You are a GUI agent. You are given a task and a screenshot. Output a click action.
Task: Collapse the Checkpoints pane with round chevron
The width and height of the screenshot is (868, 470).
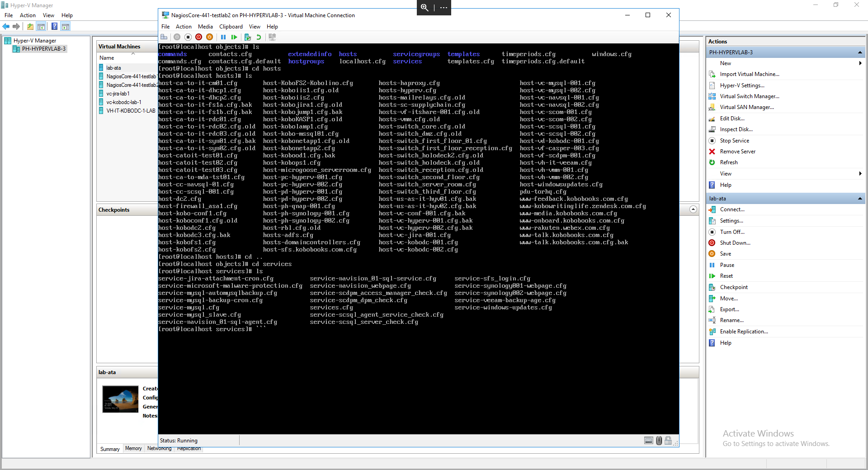[x=693, y=209]
